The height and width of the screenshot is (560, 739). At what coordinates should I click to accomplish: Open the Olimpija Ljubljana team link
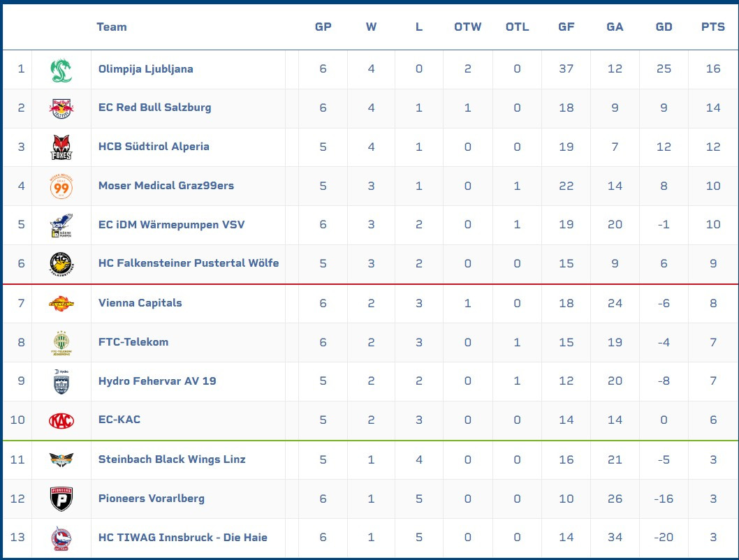[145, 69]
